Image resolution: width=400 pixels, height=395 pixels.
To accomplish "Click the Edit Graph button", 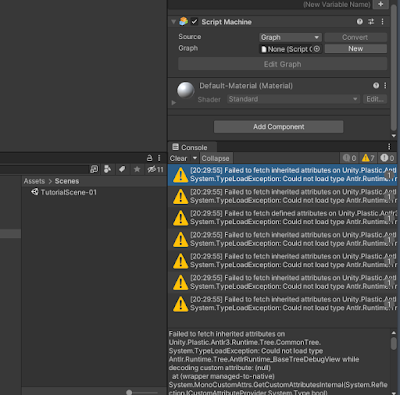I will (282, 64).
